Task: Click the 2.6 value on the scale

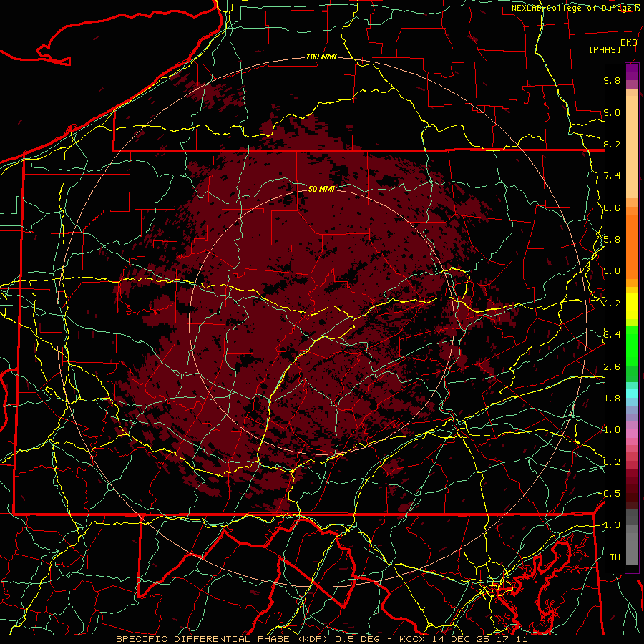Action: click(x=612, y=367)
